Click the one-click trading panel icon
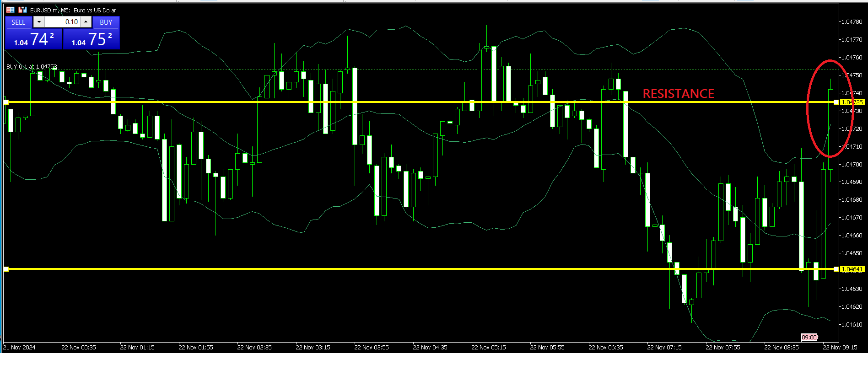The image size is (868, 370). pos(10,10)
